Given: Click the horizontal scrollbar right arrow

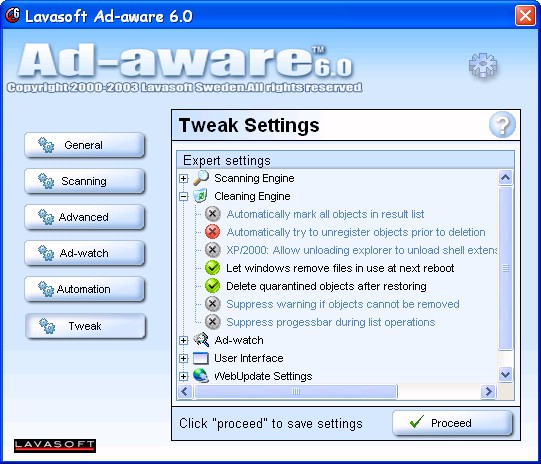Looking at the screenshot, I should coord(488,392).
